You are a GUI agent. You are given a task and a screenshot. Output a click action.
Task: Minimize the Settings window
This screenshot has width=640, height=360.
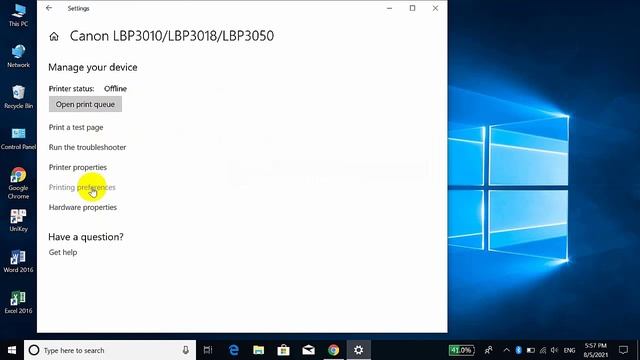click(x=389, y=8)
